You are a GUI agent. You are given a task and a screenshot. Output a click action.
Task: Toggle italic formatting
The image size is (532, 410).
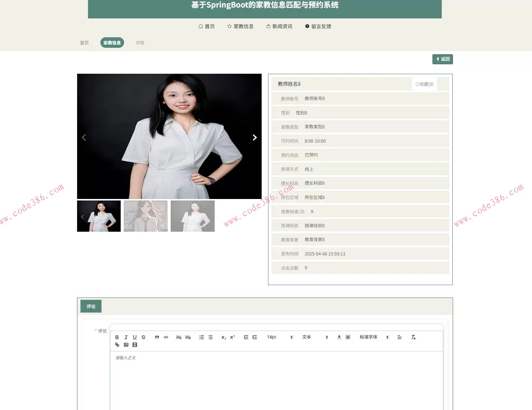click(x=126, y=337)
